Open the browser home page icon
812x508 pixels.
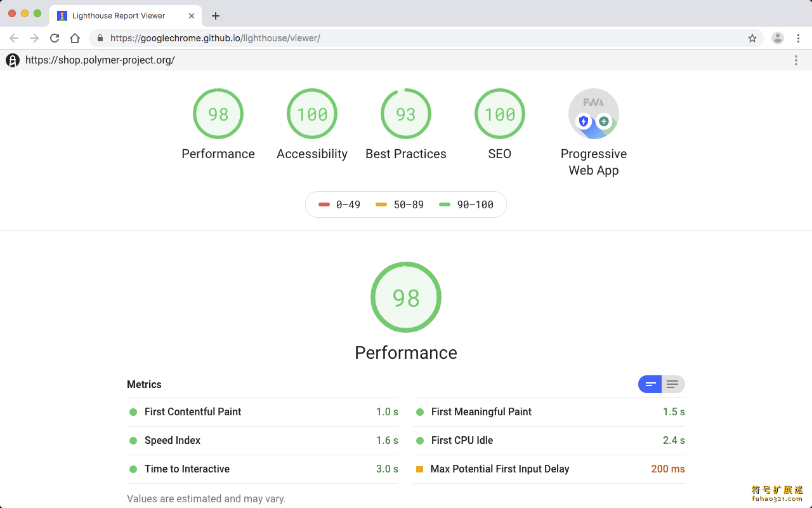coord(75,38)
